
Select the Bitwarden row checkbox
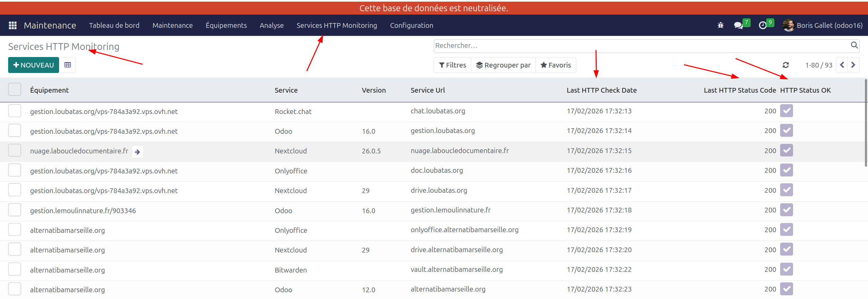click(15, 269)
